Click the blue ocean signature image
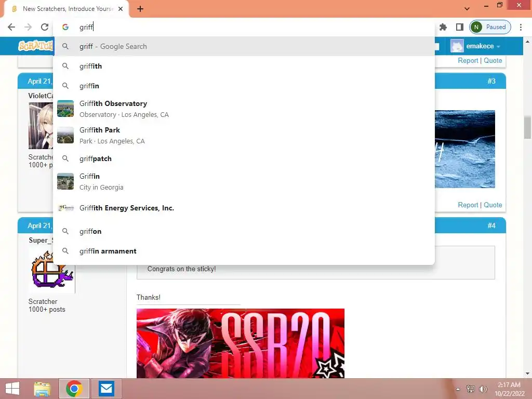The height and width of the screenshot is (399, 532). (x=465, y=149)
